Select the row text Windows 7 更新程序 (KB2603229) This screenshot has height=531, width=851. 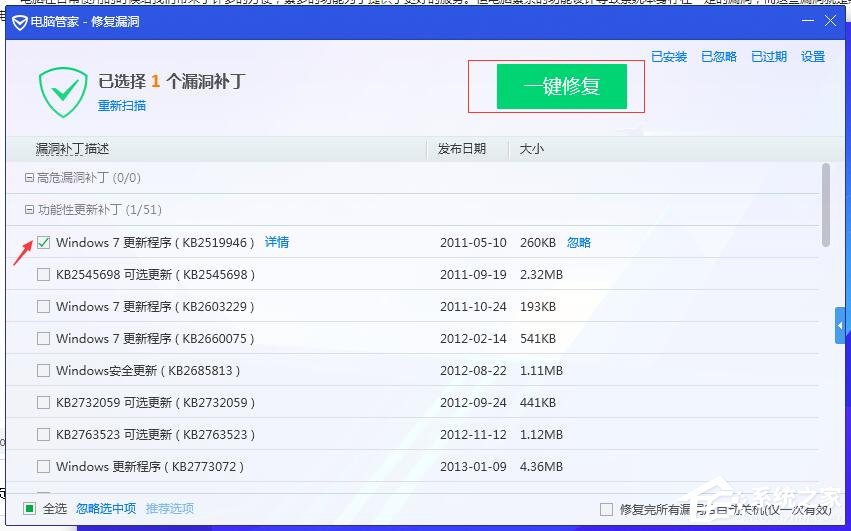(155, 307)
